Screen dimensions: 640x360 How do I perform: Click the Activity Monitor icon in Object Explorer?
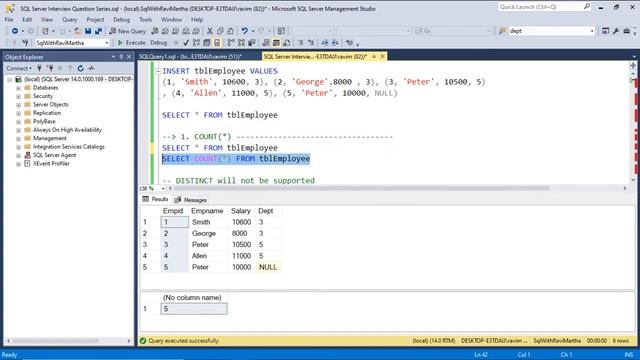pos(91,68)
